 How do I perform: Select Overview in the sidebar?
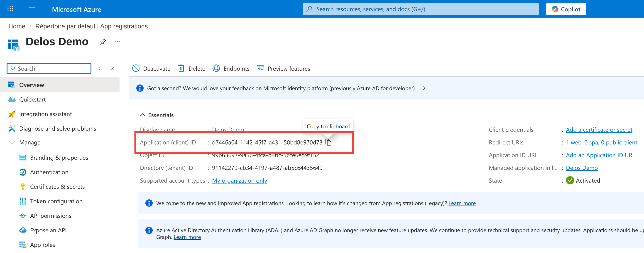(60, 85)
